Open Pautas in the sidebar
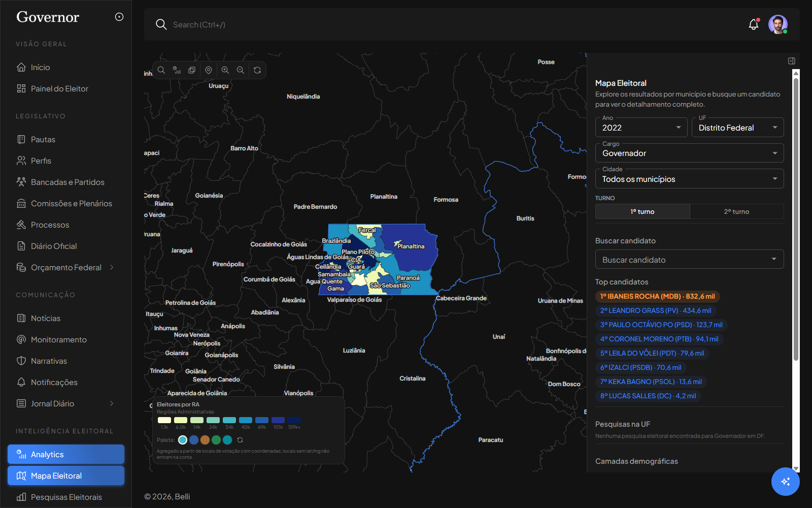The width and height of the screenshot is (812, 508). pyautogui.click(x=66, y=139)
